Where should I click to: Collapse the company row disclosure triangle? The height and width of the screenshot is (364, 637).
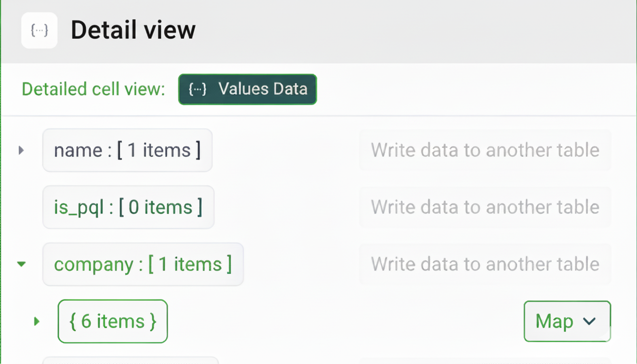coord(21,264)
